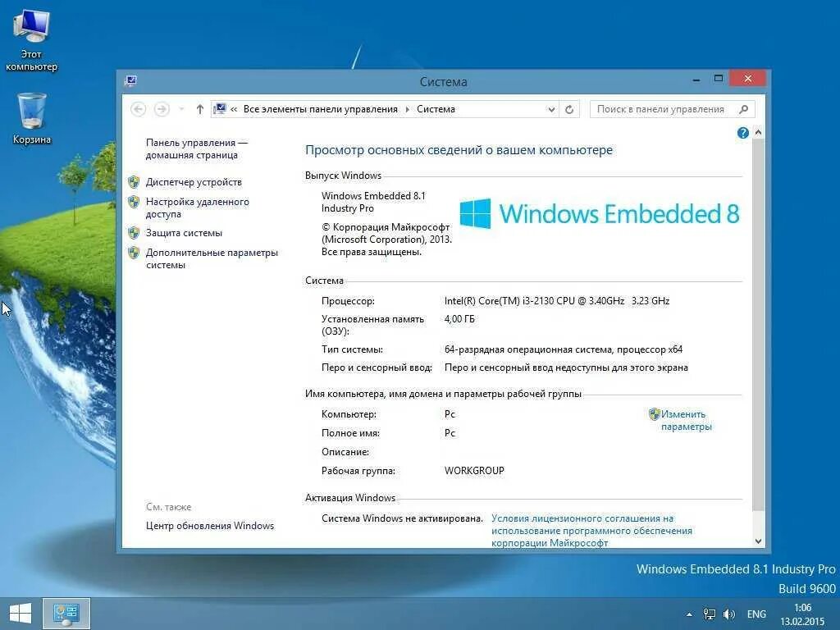Click double chevron at breadcrumb start

234,109
